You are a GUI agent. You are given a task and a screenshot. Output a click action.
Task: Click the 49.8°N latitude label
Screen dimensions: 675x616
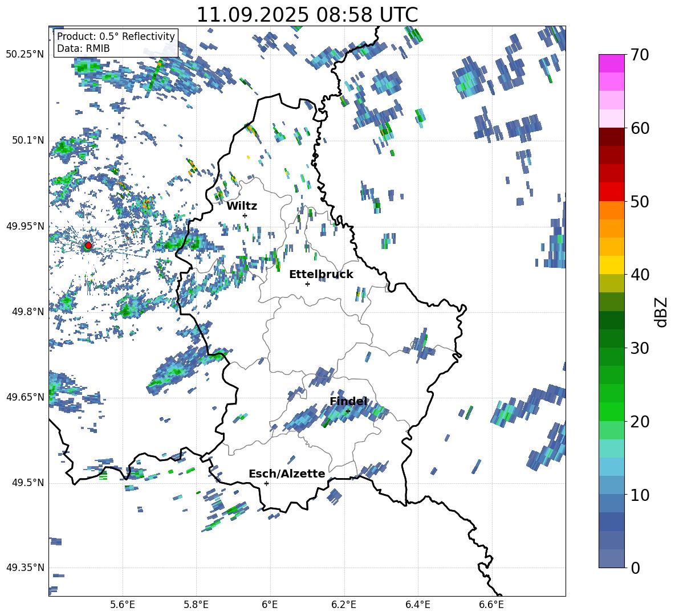click(27, 312)
